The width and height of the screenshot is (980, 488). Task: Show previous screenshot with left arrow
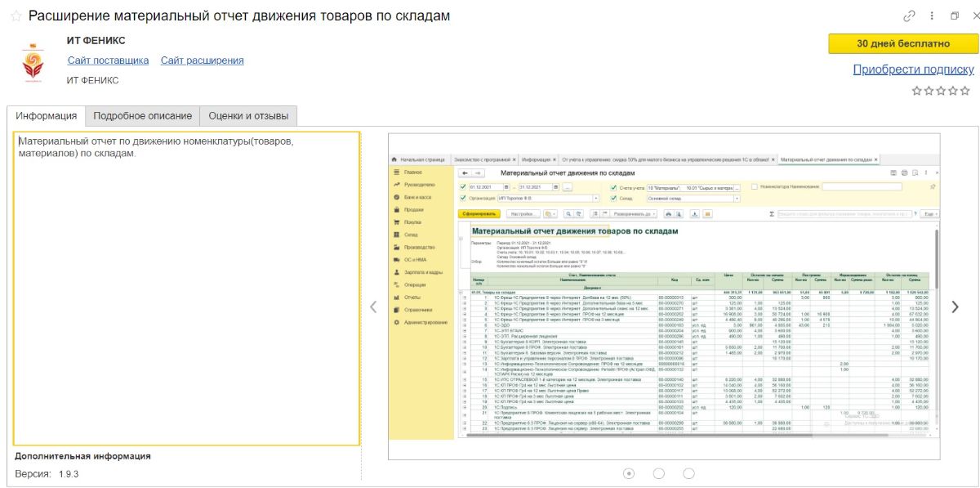tap(373, 307)
